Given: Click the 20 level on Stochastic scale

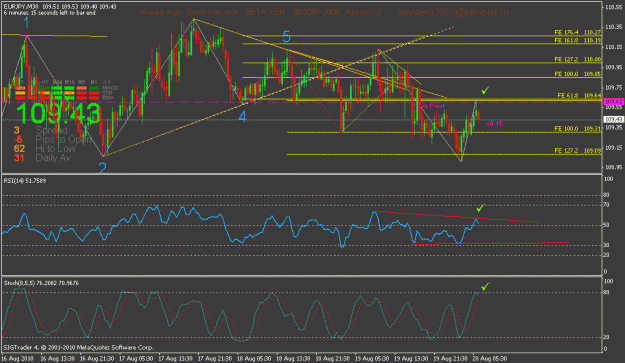Looking at the screenshot, I should coord(606,337).
